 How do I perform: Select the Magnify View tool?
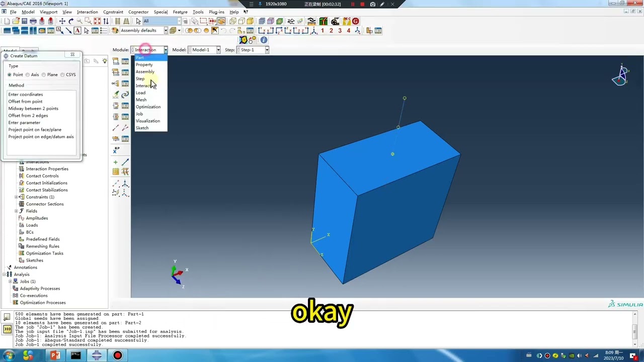(79, 21)
